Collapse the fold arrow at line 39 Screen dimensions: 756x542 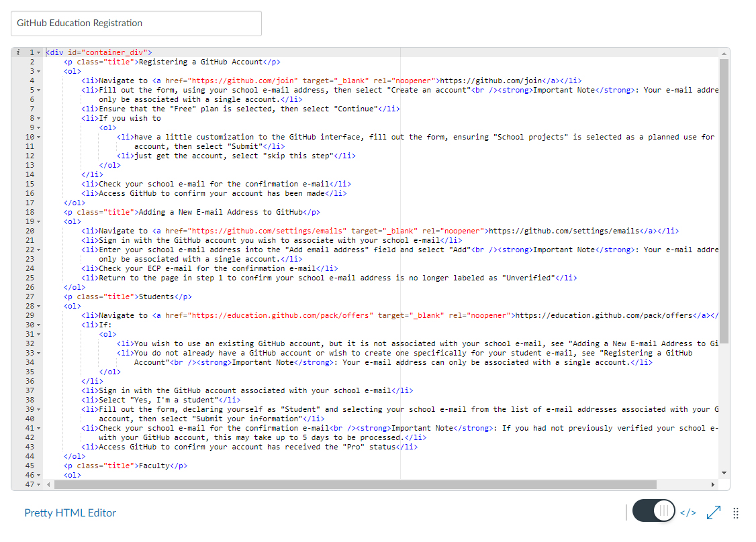38,409
